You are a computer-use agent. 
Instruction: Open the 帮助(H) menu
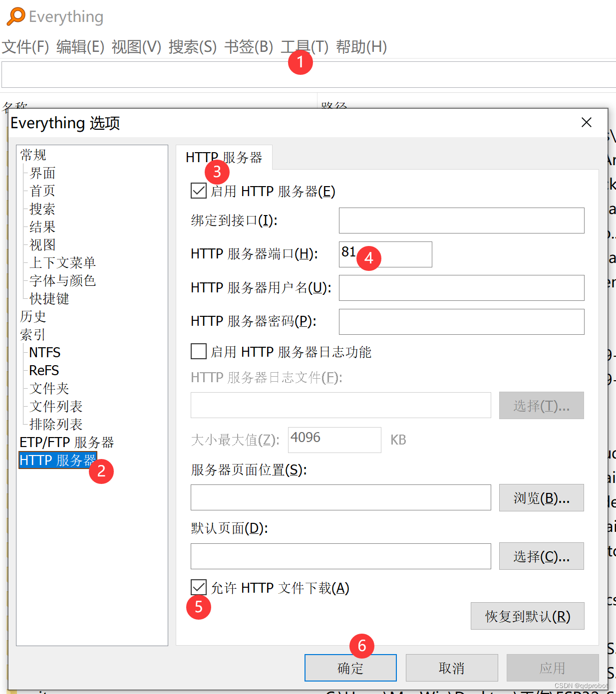(x=361, y=47)
